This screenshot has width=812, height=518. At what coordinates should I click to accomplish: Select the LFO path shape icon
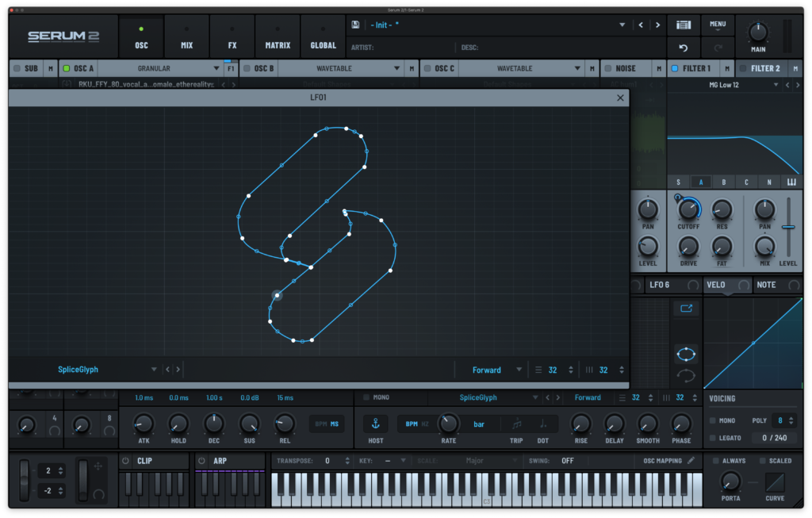coord(686,355)
